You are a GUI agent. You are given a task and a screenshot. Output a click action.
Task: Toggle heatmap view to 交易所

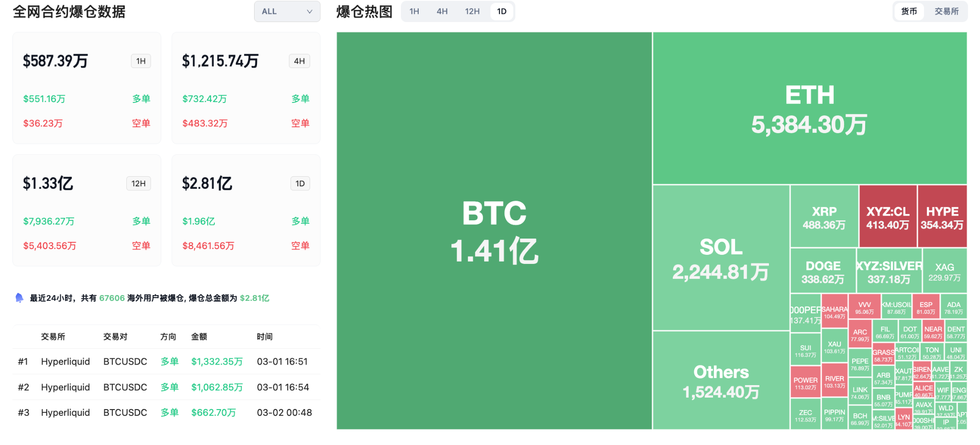(947, 11)
